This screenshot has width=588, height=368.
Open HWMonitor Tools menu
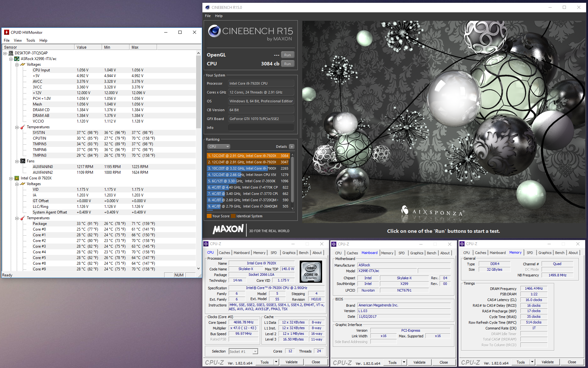(x=31, y=40)
